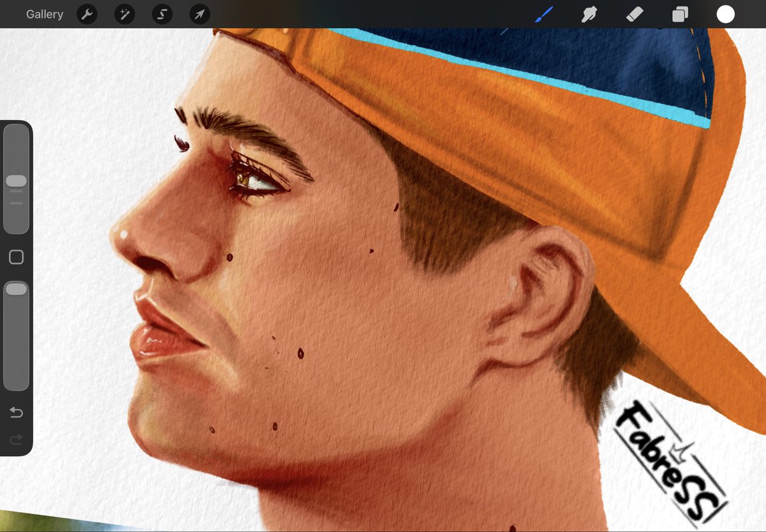This screenshot has height=532, width=766.
Task: Select the Transform arrow tool
Action: pos(199,13)
